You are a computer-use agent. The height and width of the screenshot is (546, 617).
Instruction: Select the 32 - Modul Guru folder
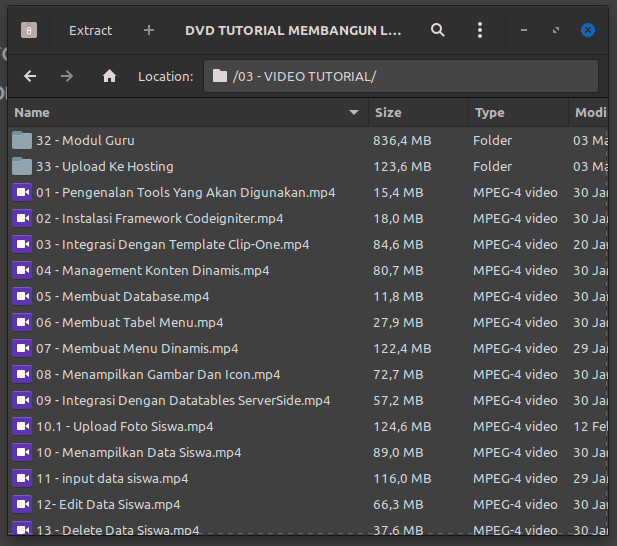click(x=85, y=140)
